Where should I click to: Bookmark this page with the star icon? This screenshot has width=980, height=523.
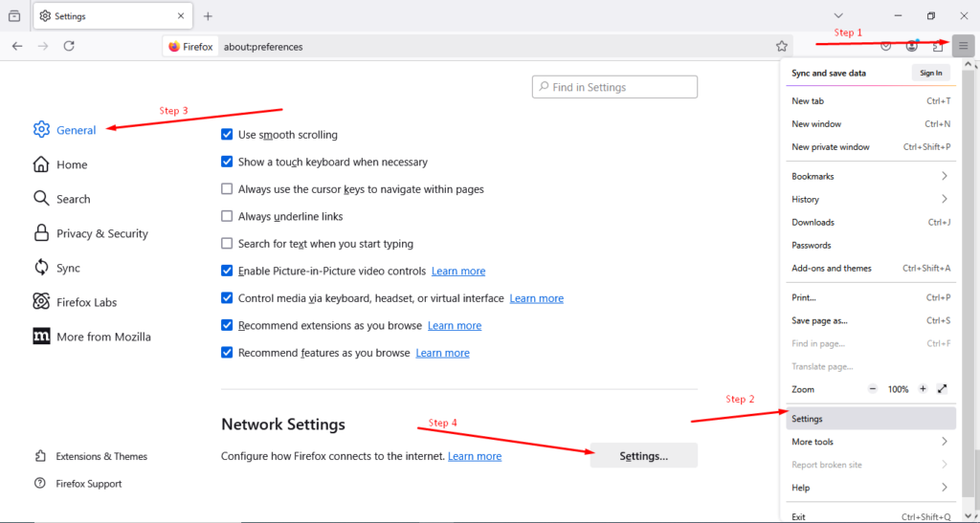(782, 46)
